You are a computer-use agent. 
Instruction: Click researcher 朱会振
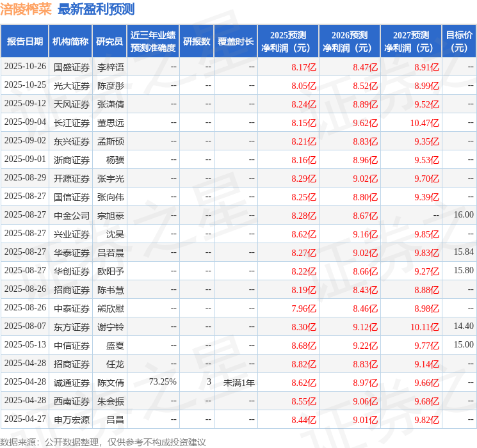click(x=111, y=401)
